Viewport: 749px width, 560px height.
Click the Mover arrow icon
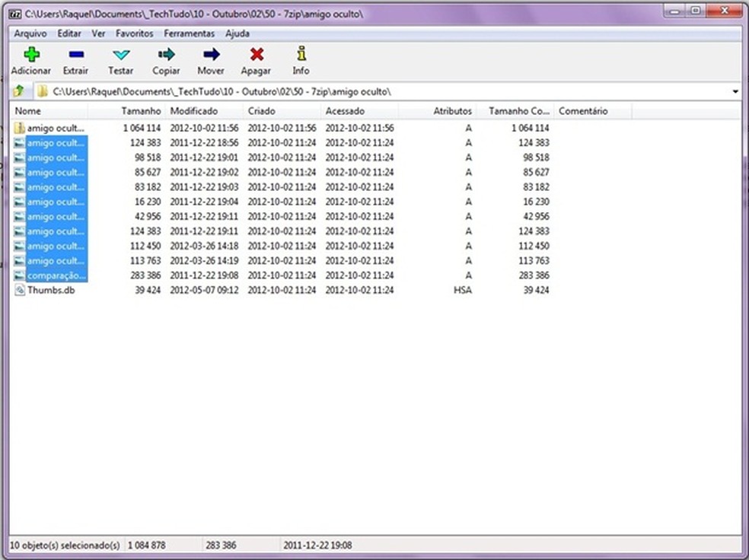coord(211,55)
